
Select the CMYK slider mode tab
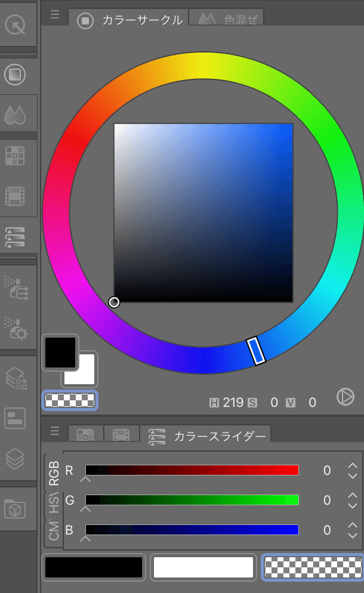pyautogui.click(x=54, y=532)
